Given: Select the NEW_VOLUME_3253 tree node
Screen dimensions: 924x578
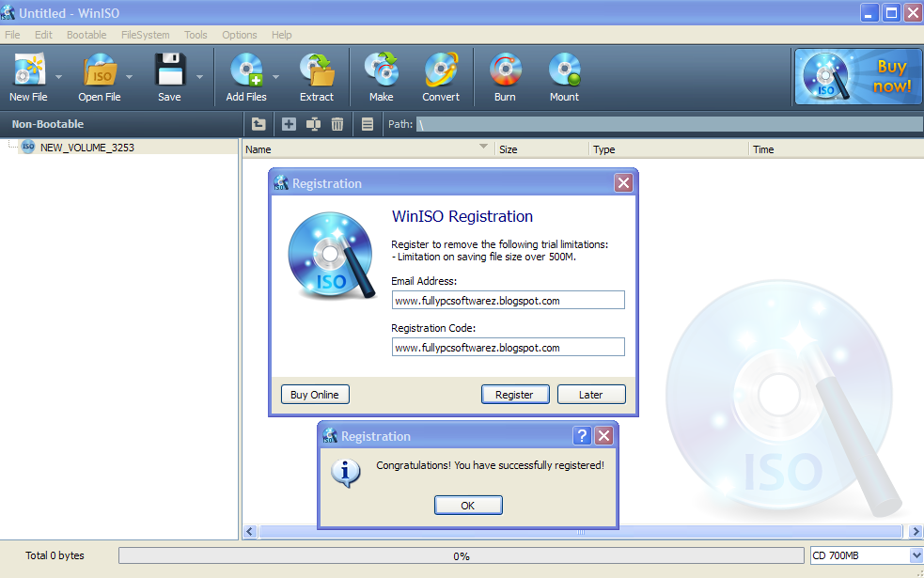Looking at the screenshot, I should pos(86,148).
